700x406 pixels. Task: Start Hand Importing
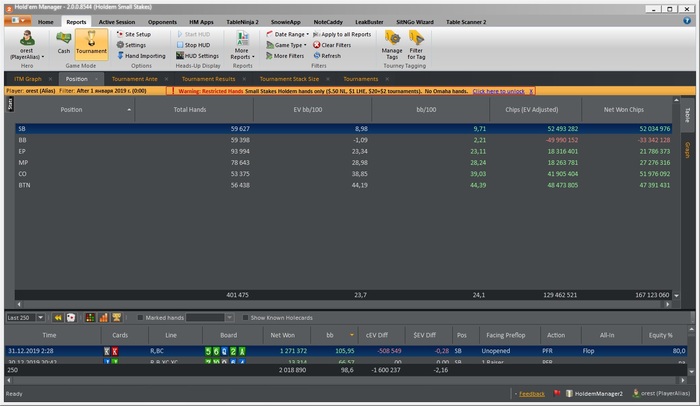click(x=141, y=56)
